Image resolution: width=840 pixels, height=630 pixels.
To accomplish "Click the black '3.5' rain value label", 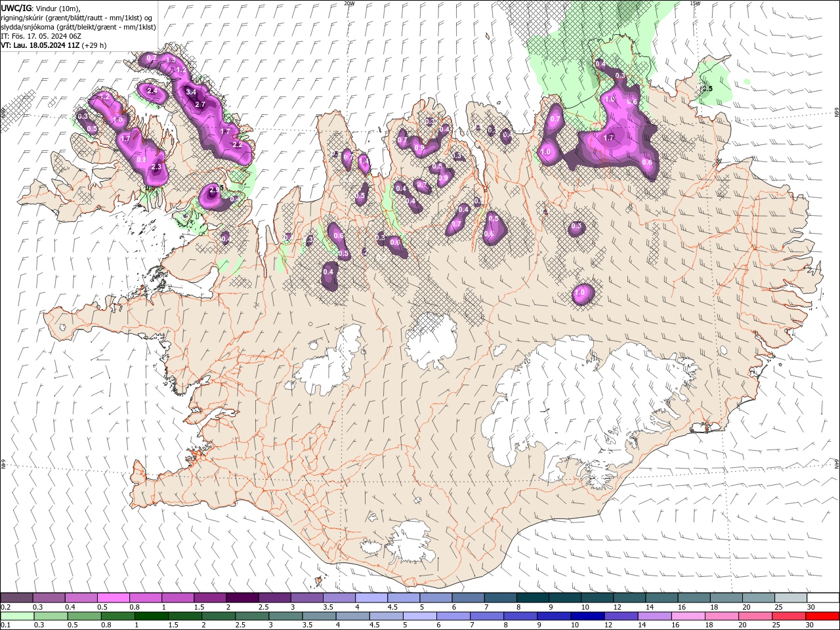I will pos(707,89).
